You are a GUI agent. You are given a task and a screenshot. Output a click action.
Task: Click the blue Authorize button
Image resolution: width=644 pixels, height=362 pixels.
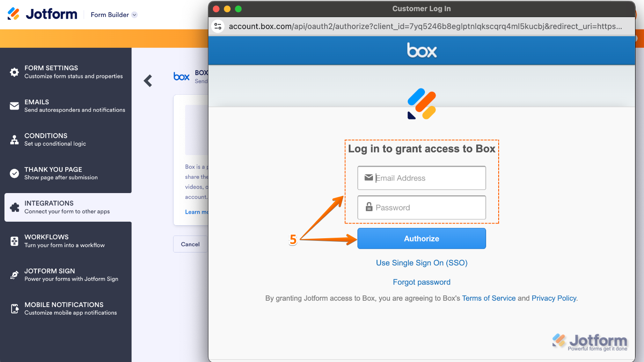[422, 239]
